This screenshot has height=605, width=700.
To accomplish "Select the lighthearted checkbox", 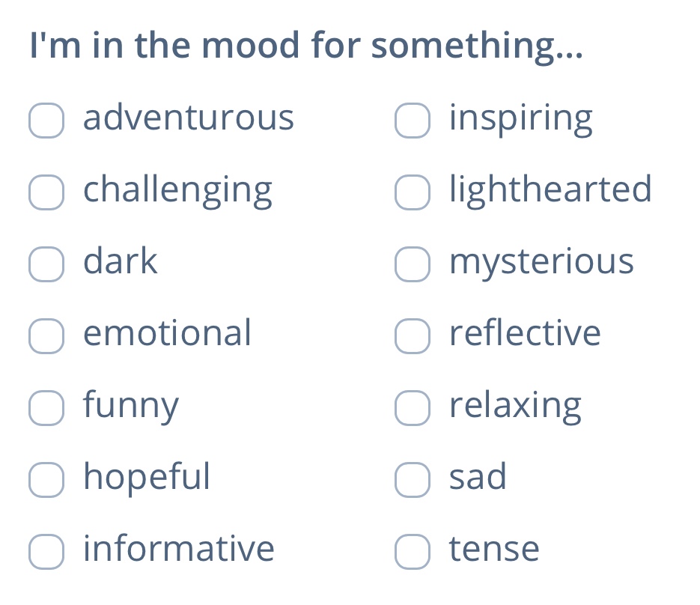I will [413, 193].
